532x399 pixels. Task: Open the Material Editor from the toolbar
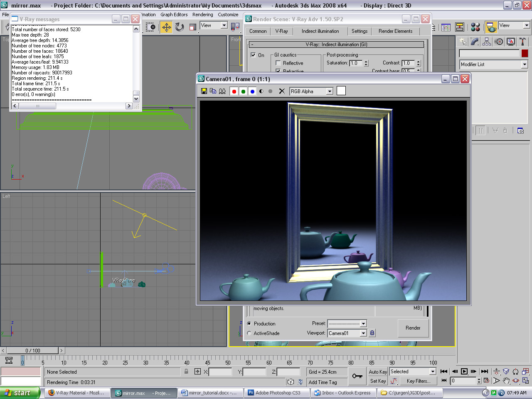[475, 27]
